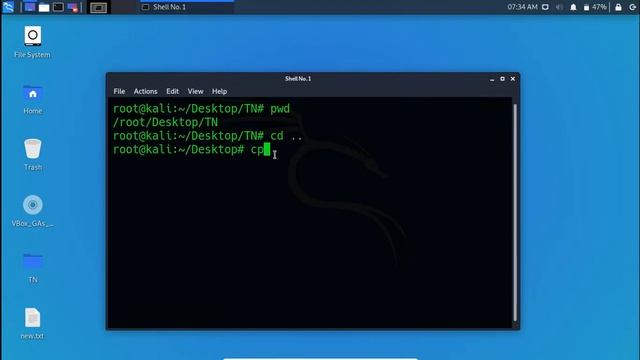Open the notifications bell icon
The height and width of the screenshot is (360, 640).
[573, 7]
